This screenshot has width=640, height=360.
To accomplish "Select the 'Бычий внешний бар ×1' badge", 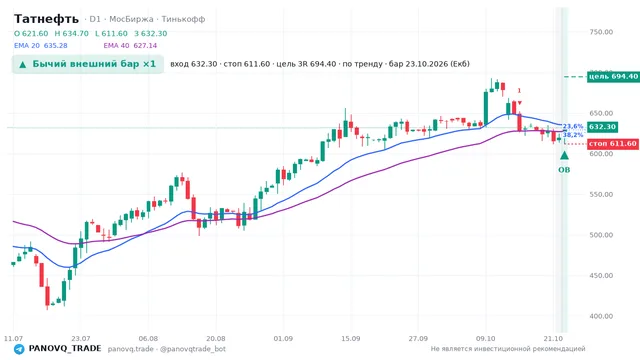I will (x=88, y=64).
